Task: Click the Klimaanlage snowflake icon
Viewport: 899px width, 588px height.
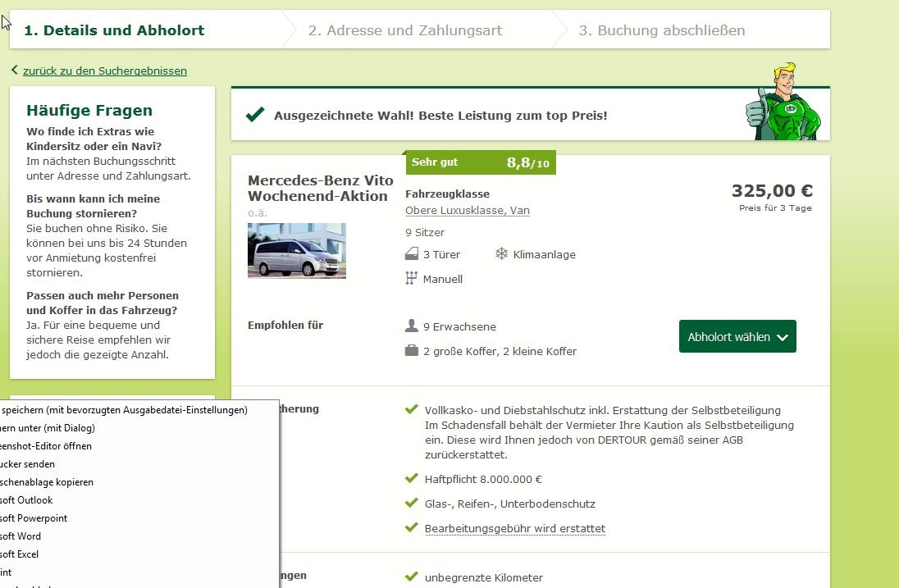Action: click(x=501, y=254)
